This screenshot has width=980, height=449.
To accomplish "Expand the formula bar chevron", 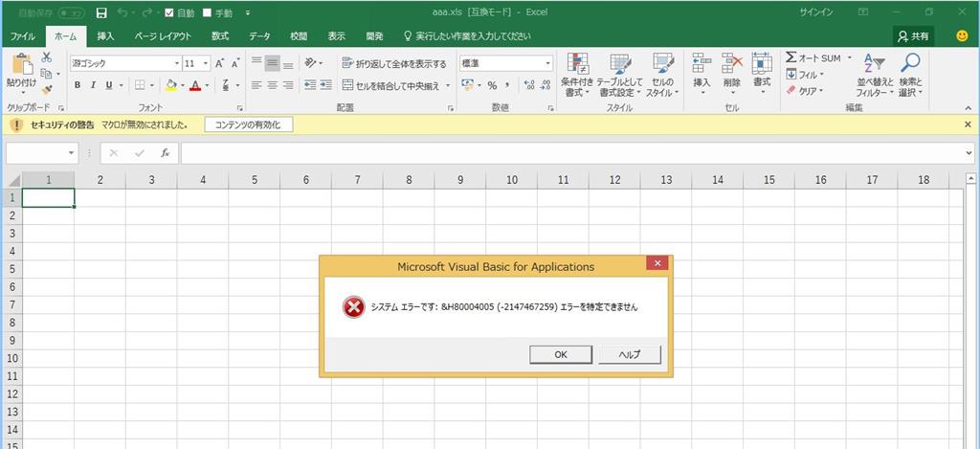I will (969, 152).
